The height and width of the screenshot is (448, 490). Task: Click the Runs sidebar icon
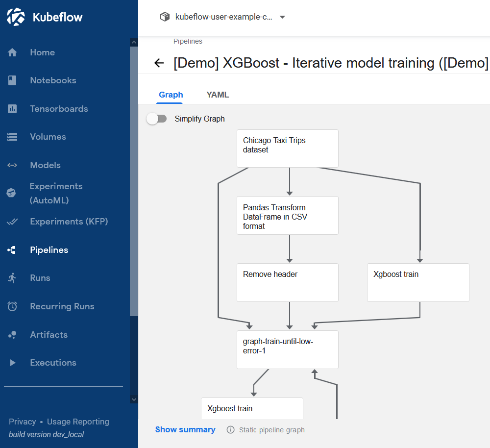(x=11, y=278)
